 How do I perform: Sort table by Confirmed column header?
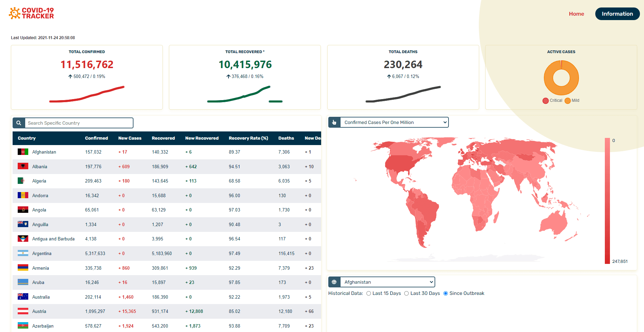[96, 138]
